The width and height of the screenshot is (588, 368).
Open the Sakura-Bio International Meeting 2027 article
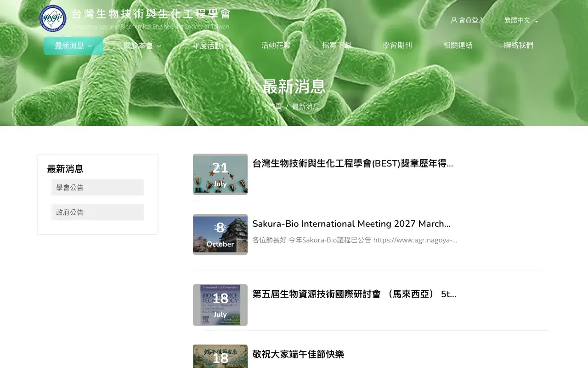coord(351,224)
